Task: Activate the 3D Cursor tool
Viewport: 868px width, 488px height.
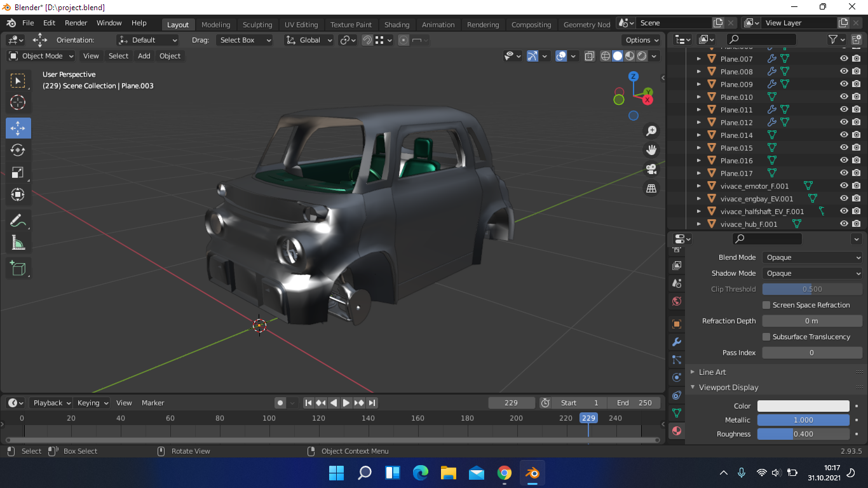Action: (18, 102)
